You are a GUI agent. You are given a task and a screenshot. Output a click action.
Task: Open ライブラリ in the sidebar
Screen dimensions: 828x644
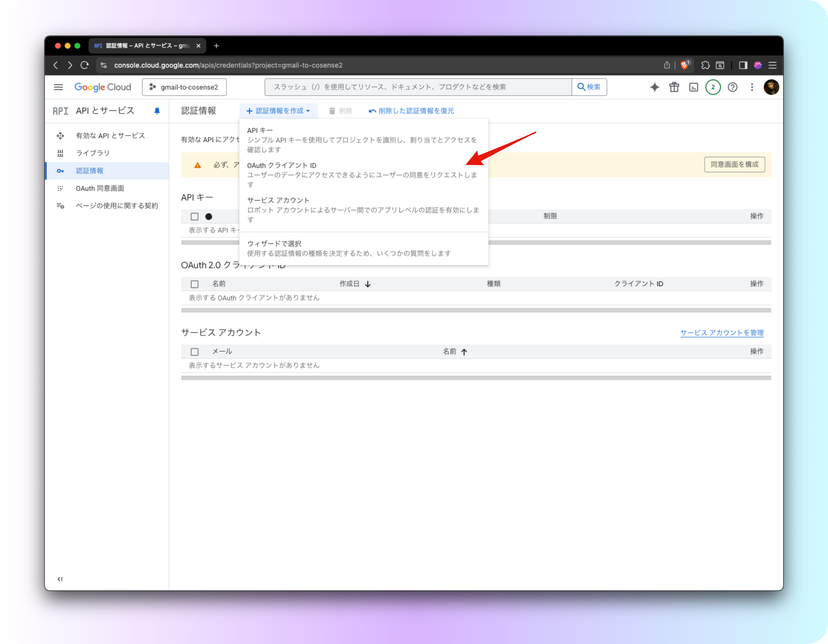(x=107, y=153)
